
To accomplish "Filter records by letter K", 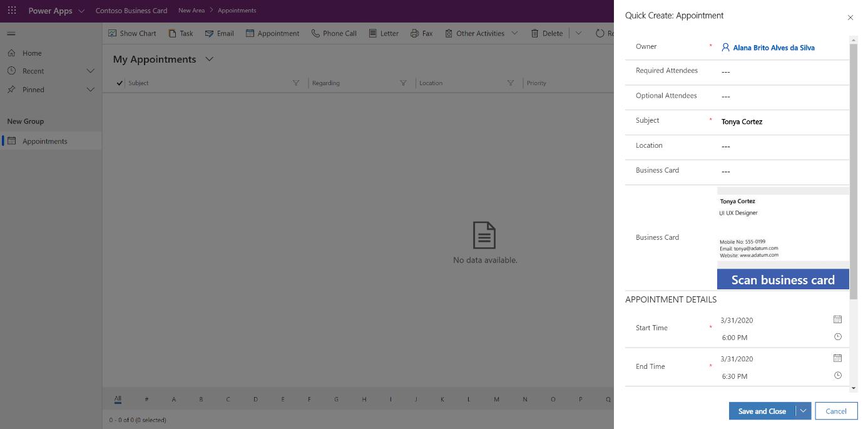I will point(442,399).
